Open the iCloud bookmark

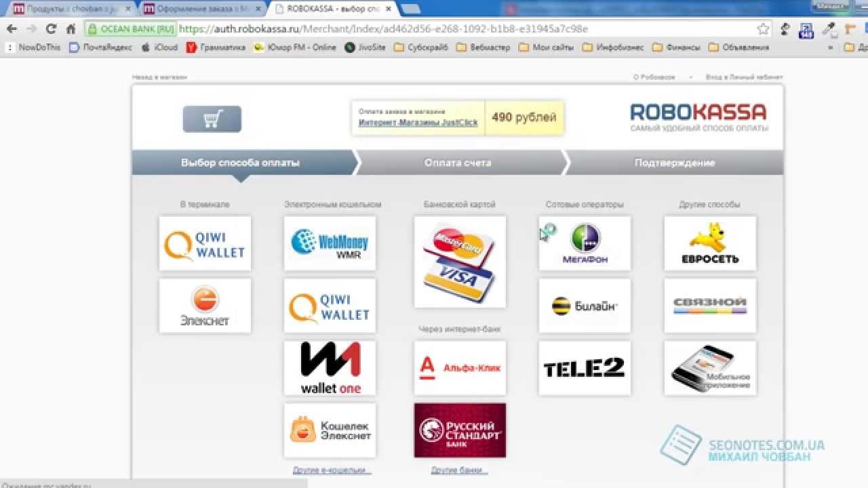click(x=159, y=47)
